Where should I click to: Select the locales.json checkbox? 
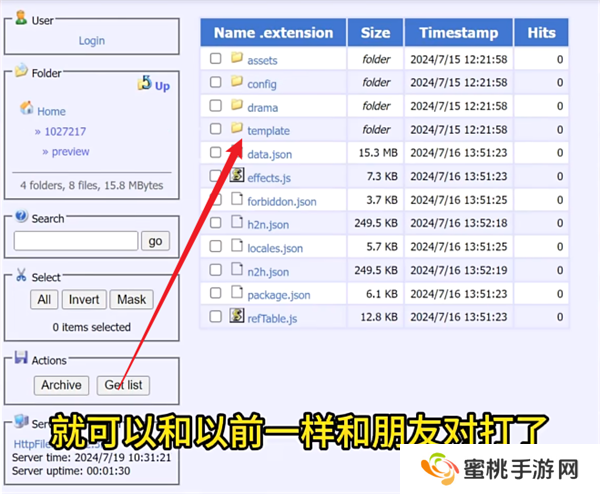(x=215, y=247)
